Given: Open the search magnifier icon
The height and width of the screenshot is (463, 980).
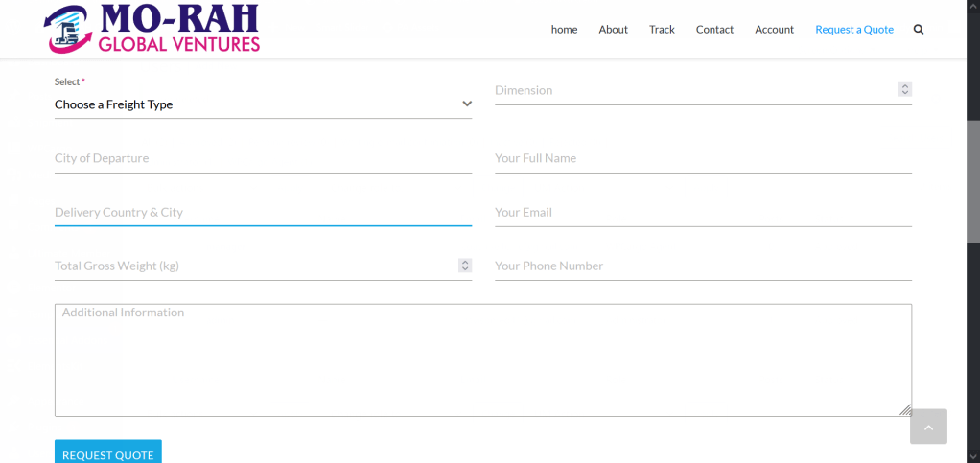Looking at the screenshot, I should (919, 30).
